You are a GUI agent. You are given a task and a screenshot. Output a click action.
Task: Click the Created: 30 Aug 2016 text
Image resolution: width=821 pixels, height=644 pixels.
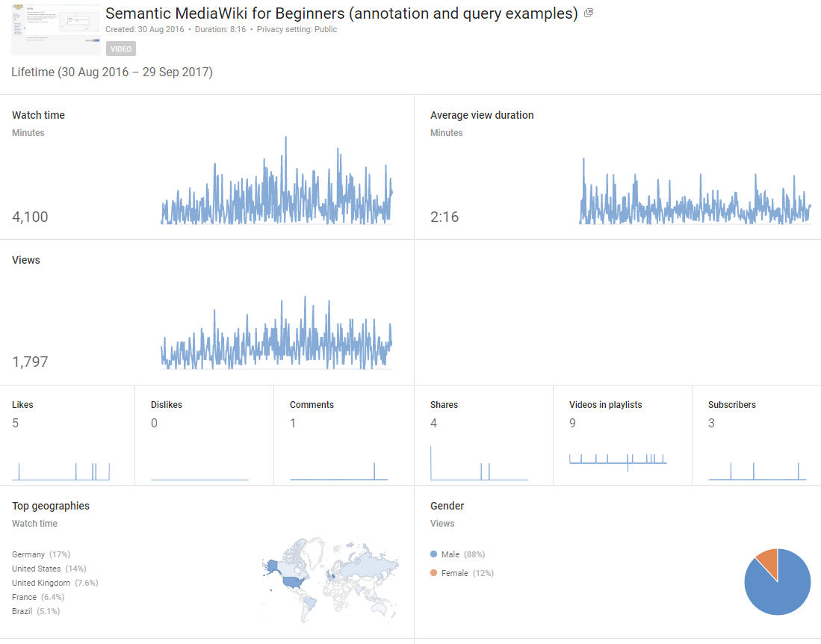[x=145, y=29]
